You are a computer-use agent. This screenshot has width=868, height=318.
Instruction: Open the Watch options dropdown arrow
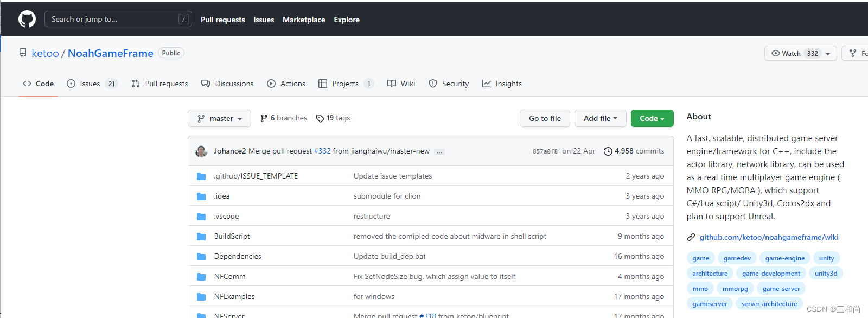point(828,54)
